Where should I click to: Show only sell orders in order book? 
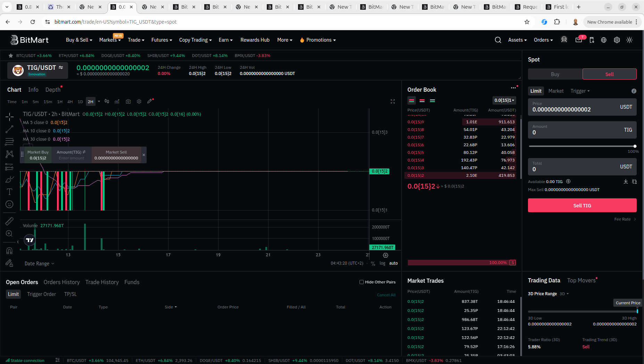click(x=422, y=101)
